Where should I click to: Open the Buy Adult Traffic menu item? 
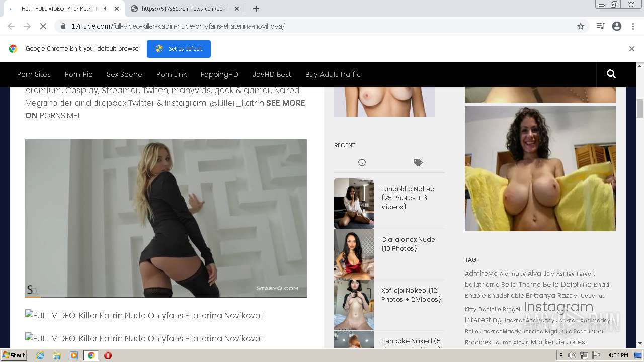tap(333, 74)
